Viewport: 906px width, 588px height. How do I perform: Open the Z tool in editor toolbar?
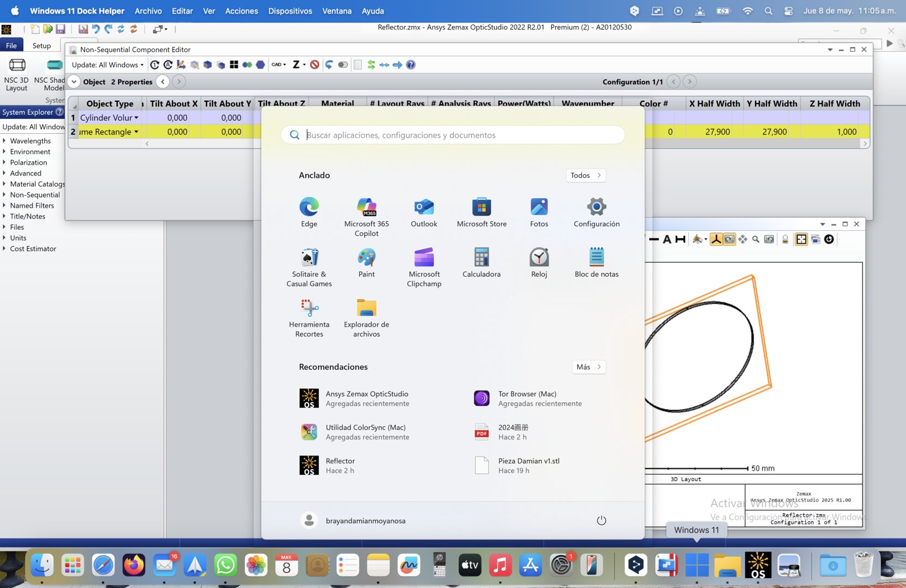(x=299, y=65)
